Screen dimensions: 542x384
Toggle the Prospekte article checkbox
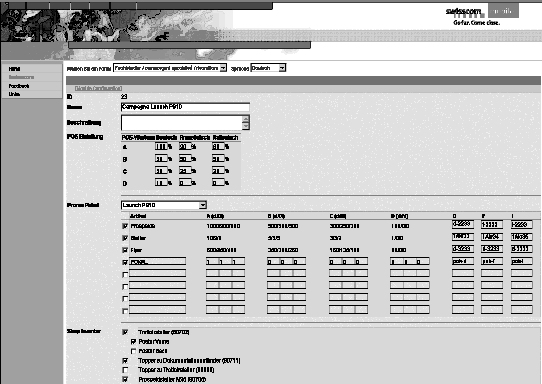(x=125, y=226)
